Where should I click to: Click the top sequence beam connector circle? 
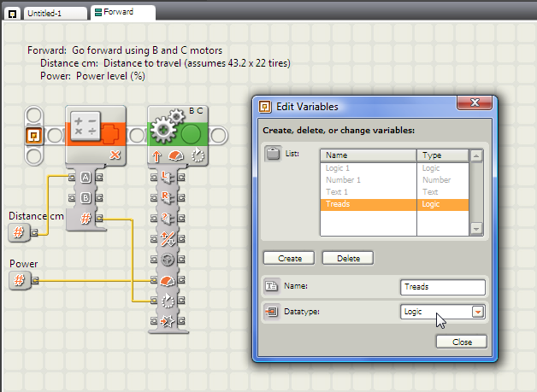click(34, 115)
